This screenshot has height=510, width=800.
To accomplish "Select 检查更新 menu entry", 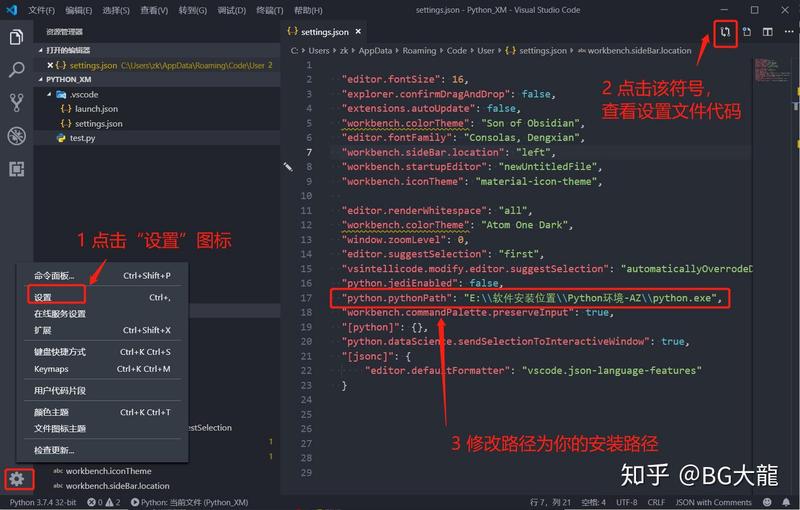I will click(103, 450).
